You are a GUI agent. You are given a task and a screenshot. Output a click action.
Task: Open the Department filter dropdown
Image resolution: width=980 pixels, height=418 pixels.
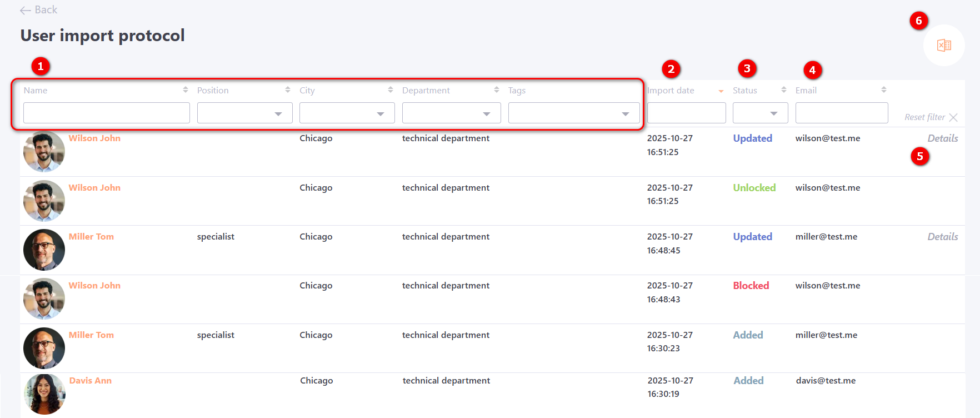click(451, 113)
